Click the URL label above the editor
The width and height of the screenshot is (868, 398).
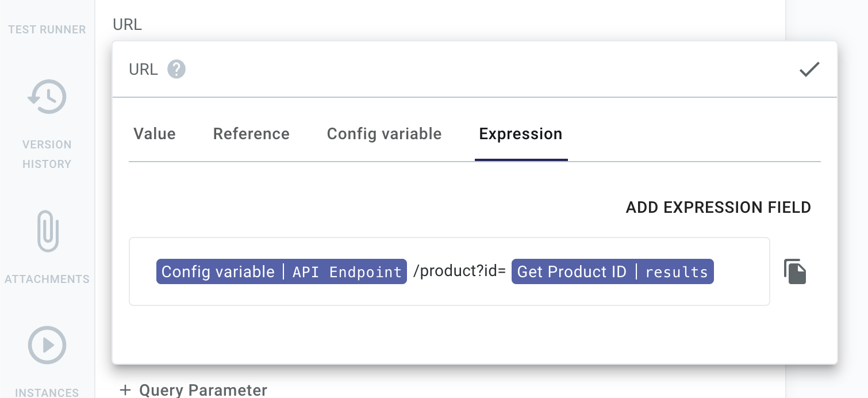[127, 24]
